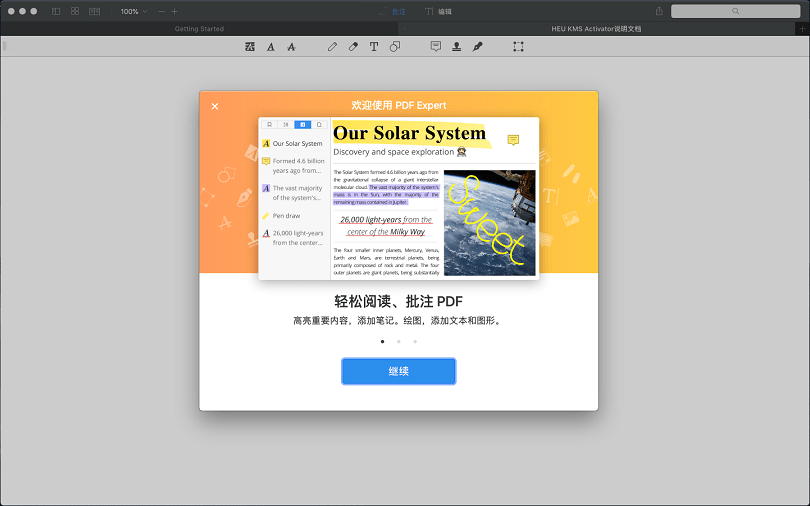Switch to two-page split view
This screenshot has width=810, height=506.
pos(95,11)
